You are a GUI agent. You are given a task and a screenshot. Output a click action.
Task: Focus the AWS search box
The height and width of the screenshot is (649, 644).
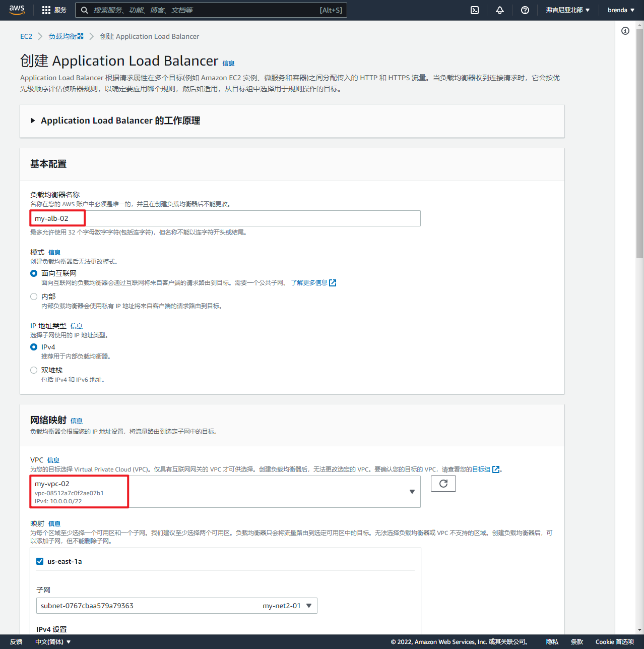tap(211, 10)
